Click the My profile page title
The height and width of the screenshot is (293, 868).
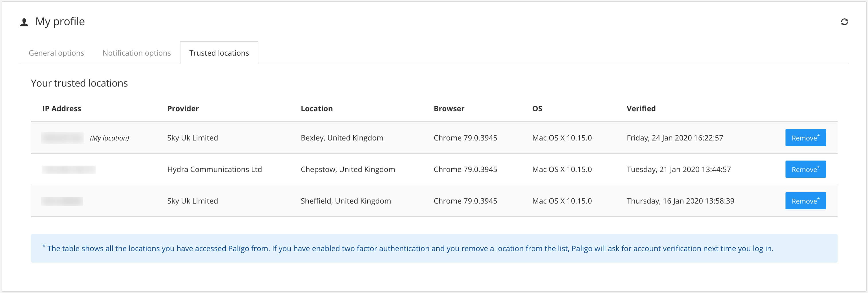tap(60, 22)
